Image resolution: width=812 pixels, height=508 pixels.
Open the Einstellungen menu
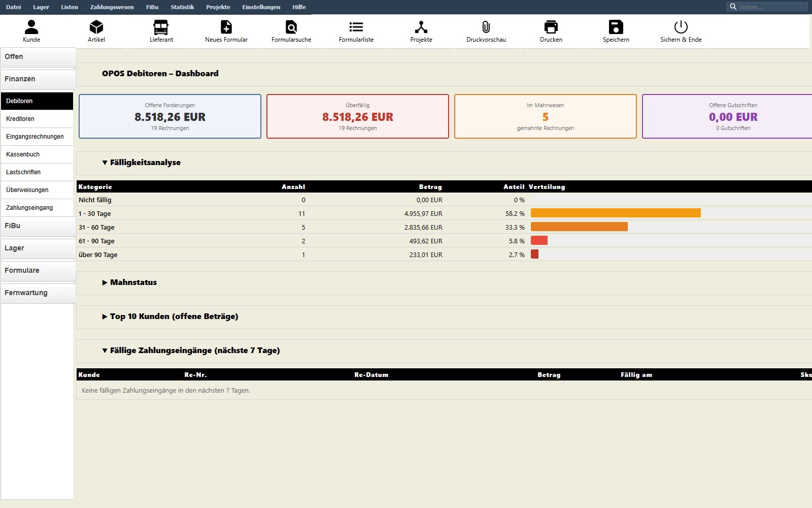[x=261, y=7]
